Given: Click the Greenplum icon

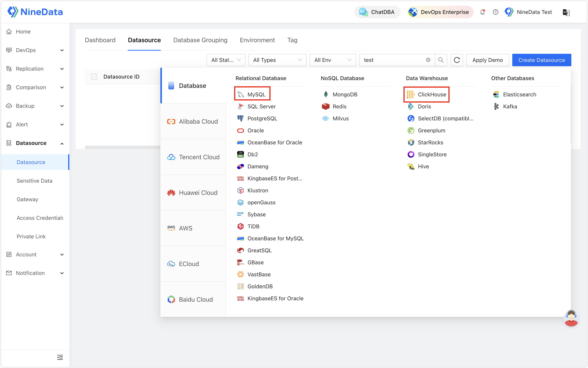Looking at the screenshot, I should [411, 130].
